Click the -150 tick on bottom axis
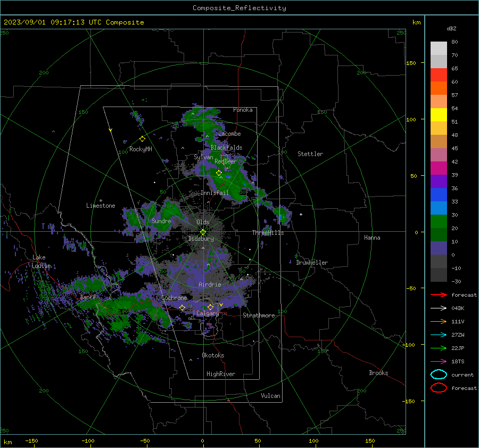The width and height of the screenshot is (479, 448). [x=32, y=441]
